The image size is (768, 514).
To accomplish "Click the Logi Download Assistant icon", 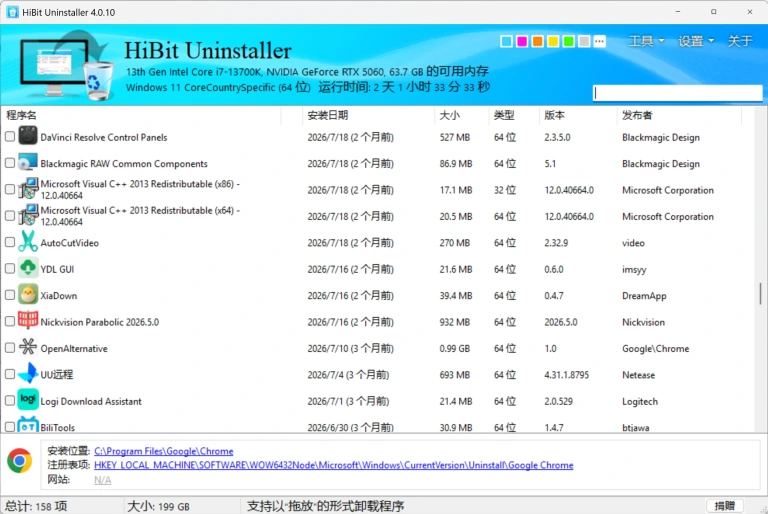I will (x=28, y=400).
